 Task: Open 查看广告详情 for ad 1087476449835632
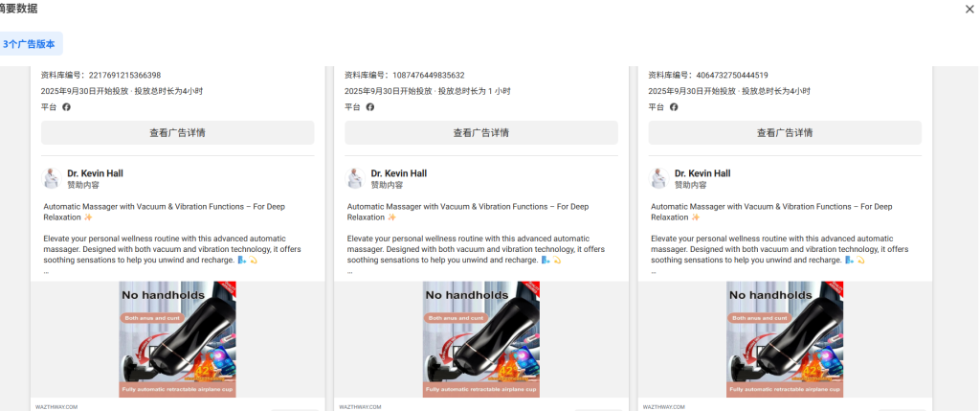click(x=481, y=133)
